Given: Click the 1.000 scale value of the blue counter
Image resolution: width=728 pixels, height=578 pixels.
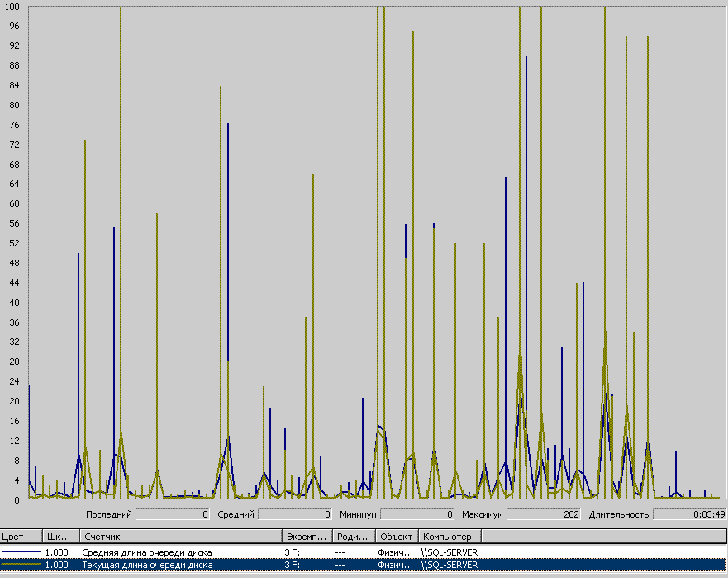Looking at the screenshot, I should 56,552.
